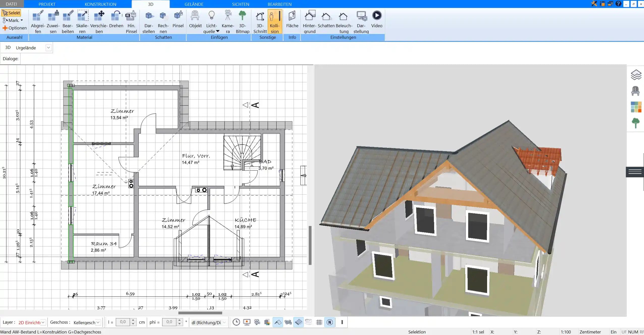Open the furniture chair sidebar panel
Viewport: 644px width, 335px height.
pos(635,91)
